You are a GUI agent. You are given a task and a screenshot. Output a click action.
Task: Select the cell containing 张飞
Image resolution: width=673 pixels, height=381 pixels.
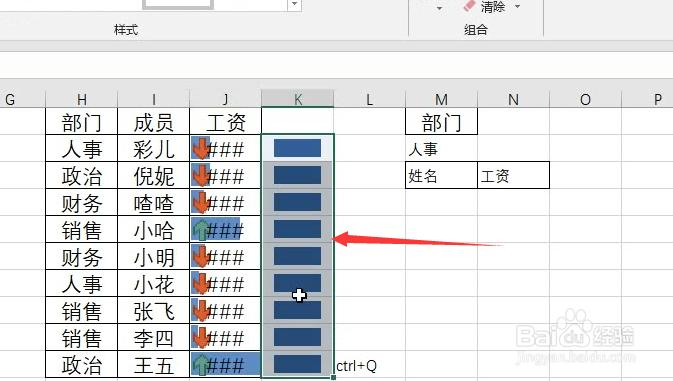(x=154, y=310)
